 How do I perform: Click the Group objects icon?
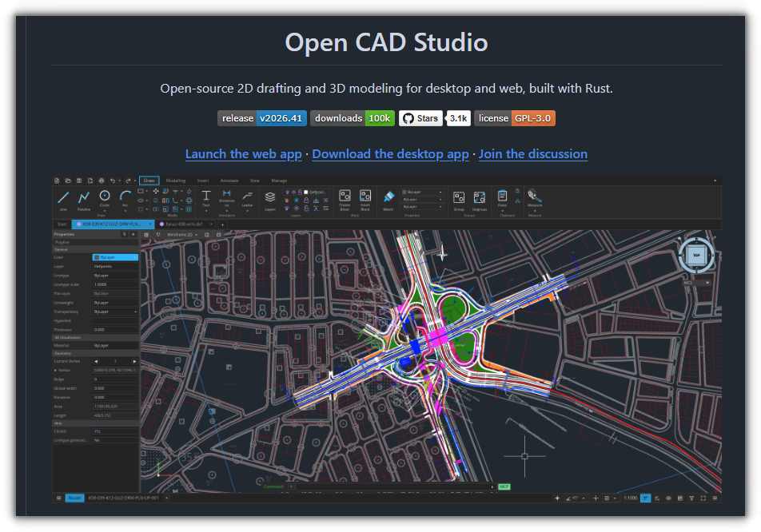[x=459, y=197]
